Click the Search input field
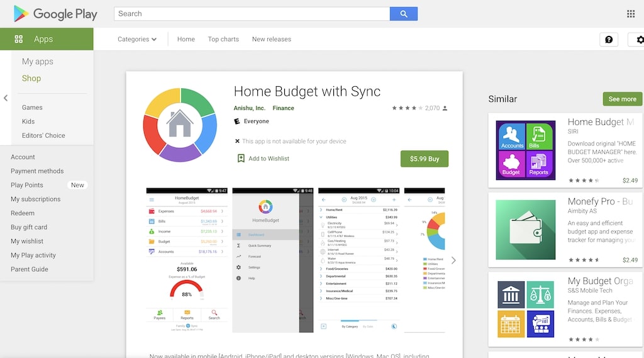The width and height of the screenshot is (644, 358). pyautogui.click(x=252, y=14)
